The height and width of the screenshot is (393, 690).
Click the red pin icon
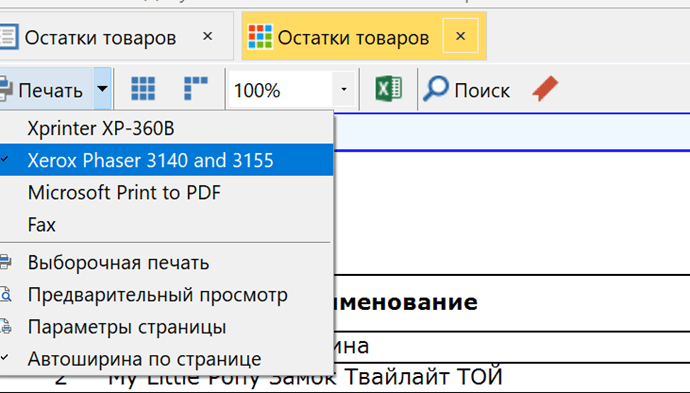pyautogui.click(x=545, y=89)
